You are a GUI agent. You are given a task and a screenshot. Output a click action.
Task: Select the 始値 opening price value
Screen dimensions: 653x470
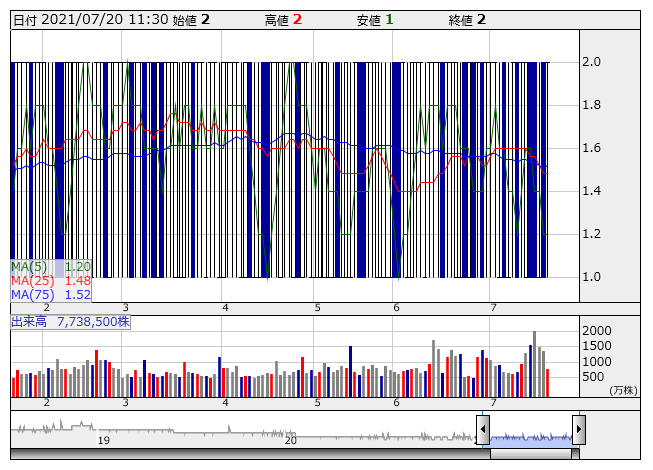click(x=205, y=20)
